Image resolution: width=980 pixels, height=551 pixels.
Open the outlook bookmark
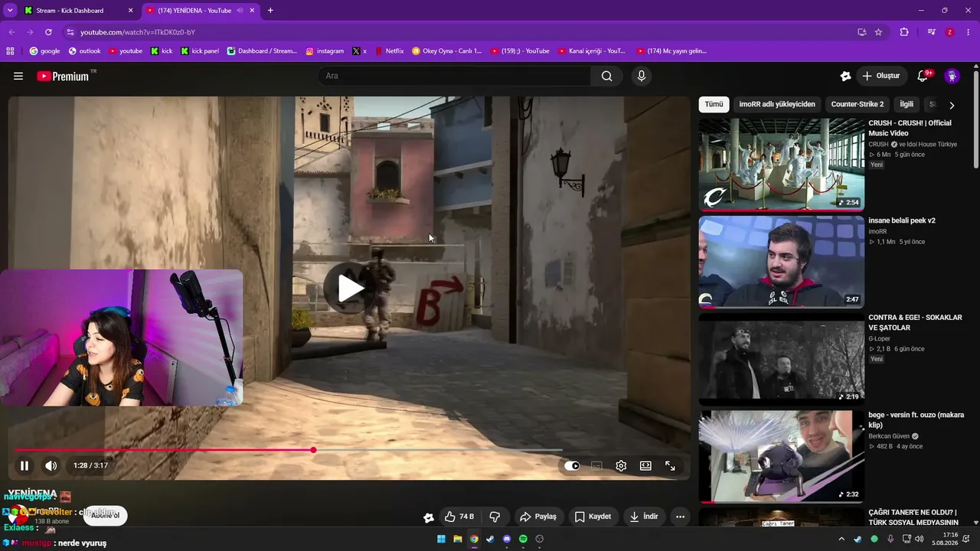pyautogui.click(x=84, y=51)
